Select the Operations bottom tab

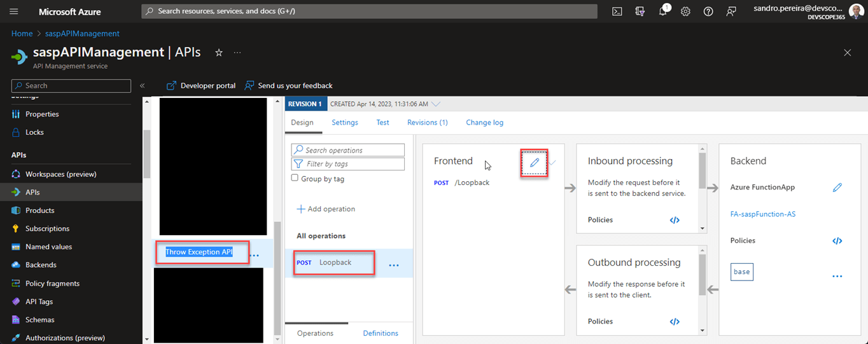click(315, 333)
